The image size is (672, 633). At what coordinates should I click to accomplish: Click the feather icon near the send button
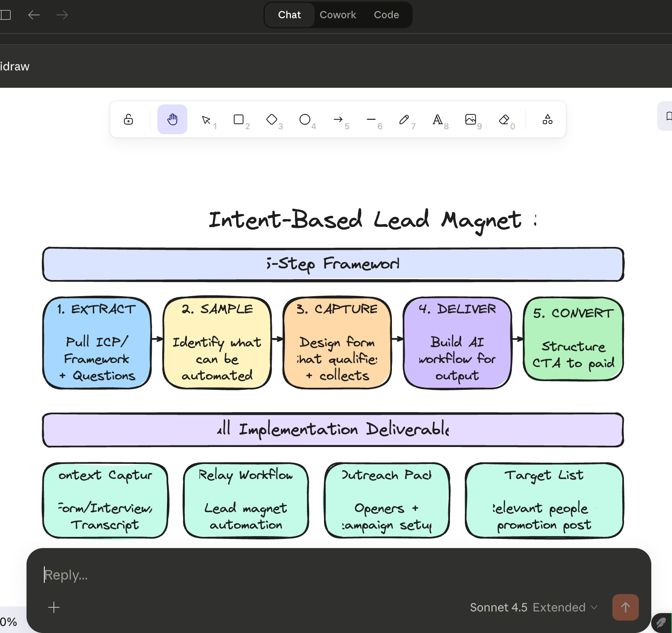tap(661, 622)
